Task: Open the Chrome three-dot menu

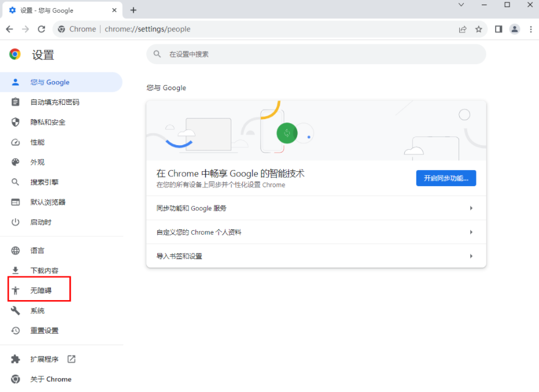Action: 531,29
